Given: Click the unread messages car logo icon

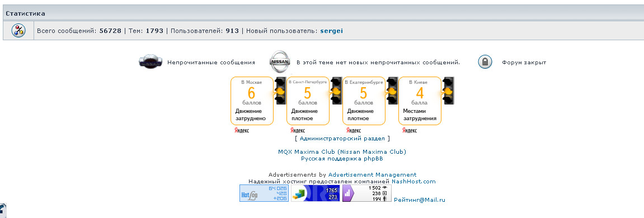Looking at the screenshot, I should (x=151, y=61).
